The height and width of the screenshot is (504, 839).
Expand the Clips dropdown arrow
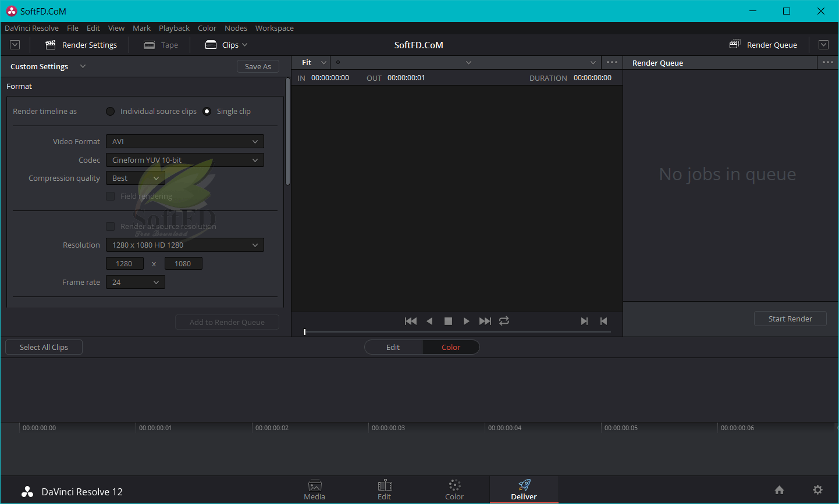point(244,45)
